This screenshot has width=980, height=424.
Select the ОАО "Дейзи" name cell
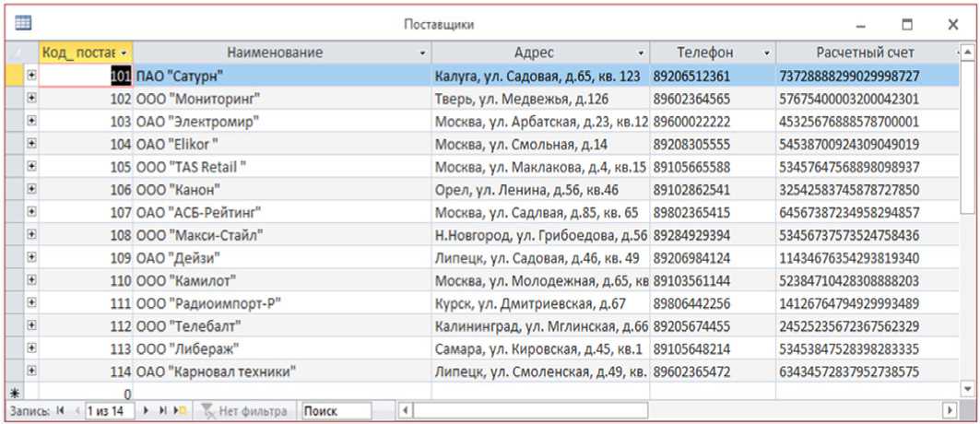[x=282, y=257]
